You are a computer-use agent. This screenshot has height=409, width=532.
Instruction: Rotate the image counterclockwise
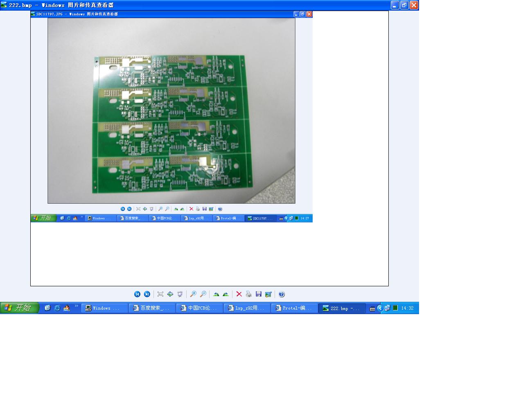tap(225, 294)
